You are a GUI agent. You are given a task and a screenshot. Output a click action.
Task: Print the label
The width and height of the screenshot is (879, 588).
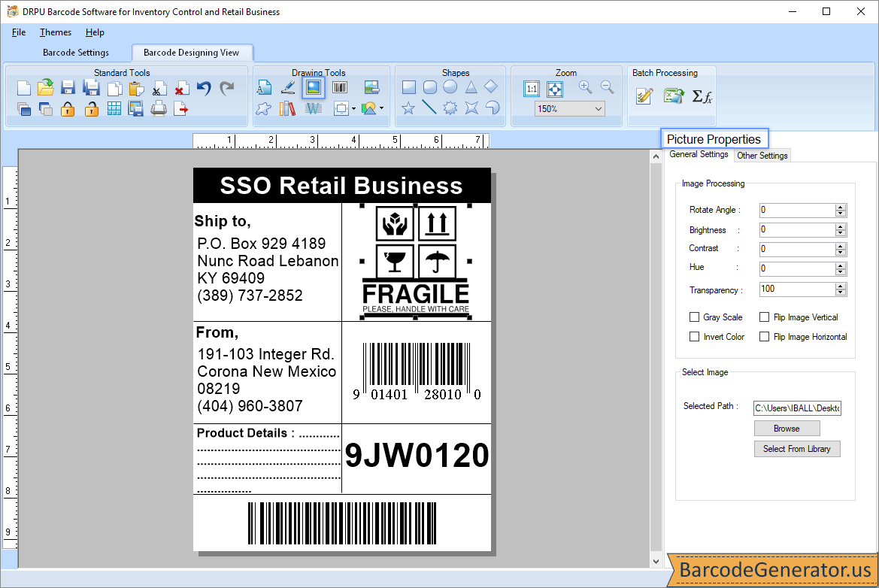pos(159,108)
